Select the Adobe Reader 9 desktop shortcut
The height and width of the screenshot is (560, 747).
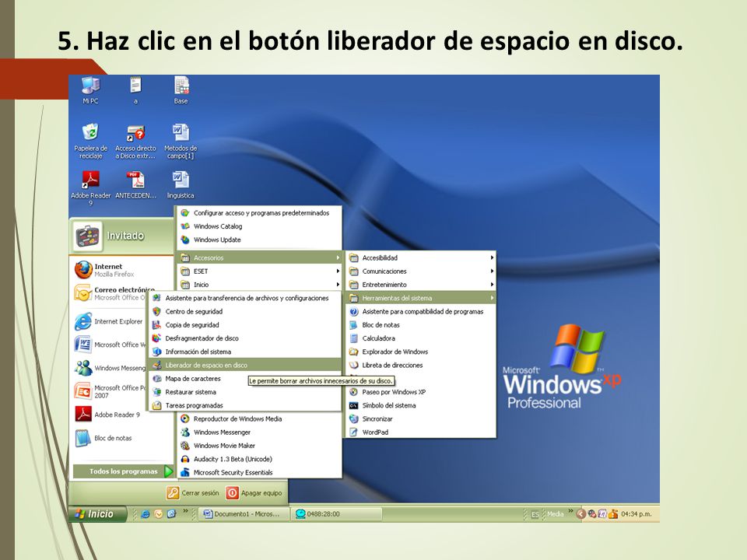pos(90,188)
